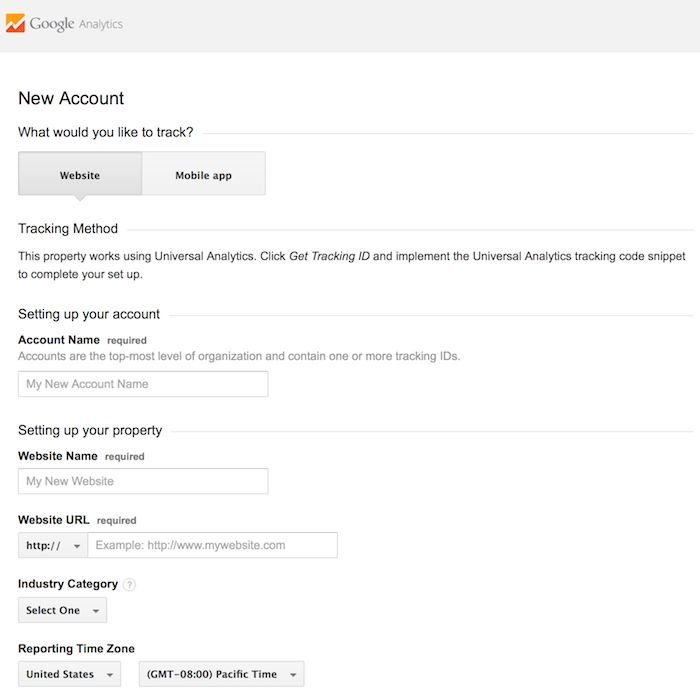The image size is (700, 695).
Task: Click the italic Get Tracking ID text
Action: [329, 256]
